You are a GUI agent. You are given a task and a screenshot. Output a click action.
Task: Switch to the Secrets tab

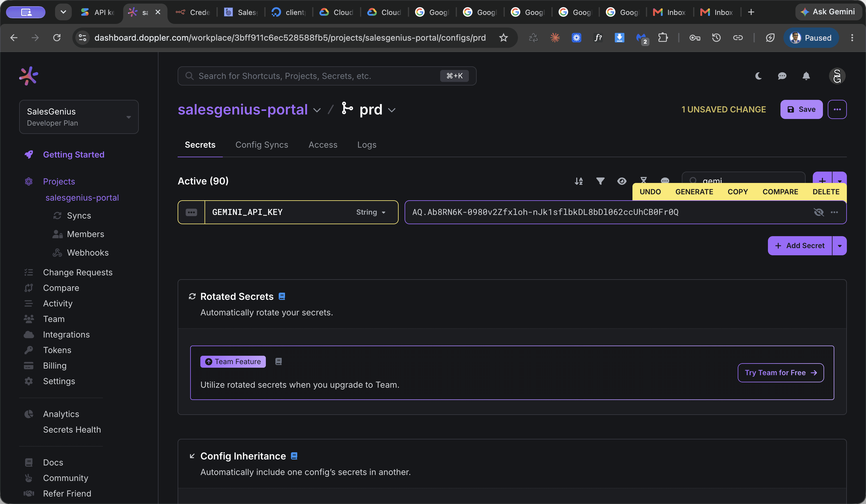click(x=200, y=145)
